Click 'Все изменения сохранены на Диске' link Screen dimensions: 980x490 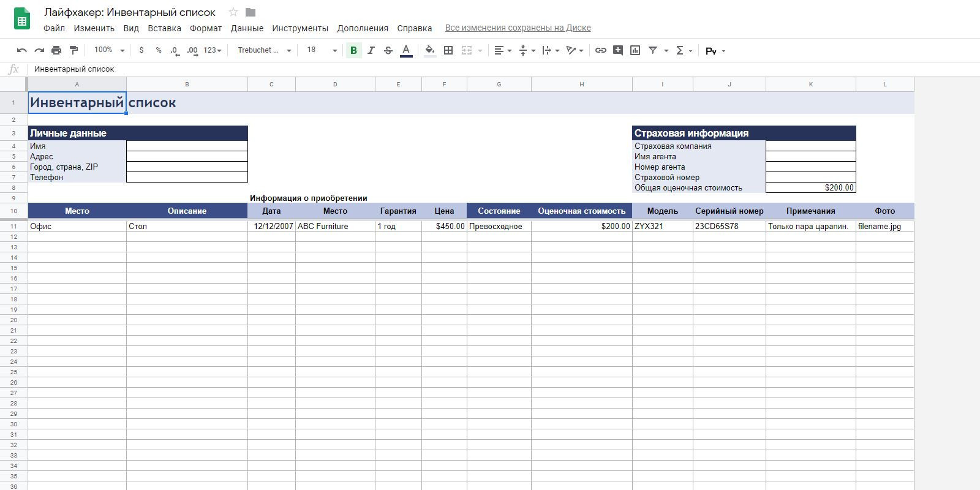[518, 28]
